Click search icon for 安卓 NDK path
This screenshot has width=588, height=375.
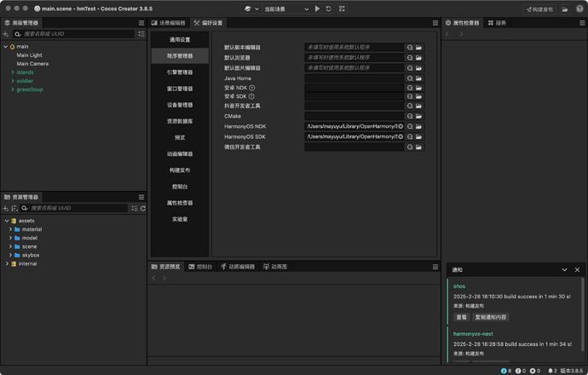(410, 88)
